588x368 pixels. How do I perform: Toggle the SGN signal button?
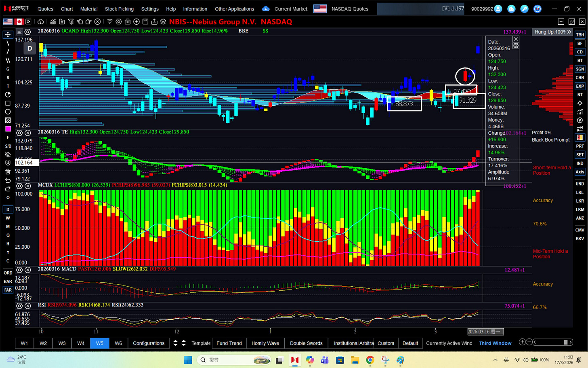click(x=580, y=69)
